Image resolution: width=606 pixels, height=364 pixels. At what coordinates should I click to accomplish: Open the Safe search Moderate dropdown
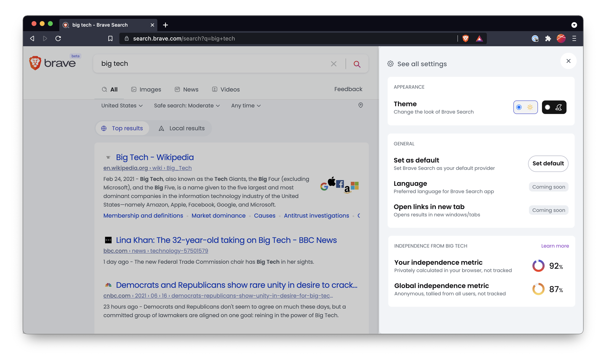[x=187, y=105]
